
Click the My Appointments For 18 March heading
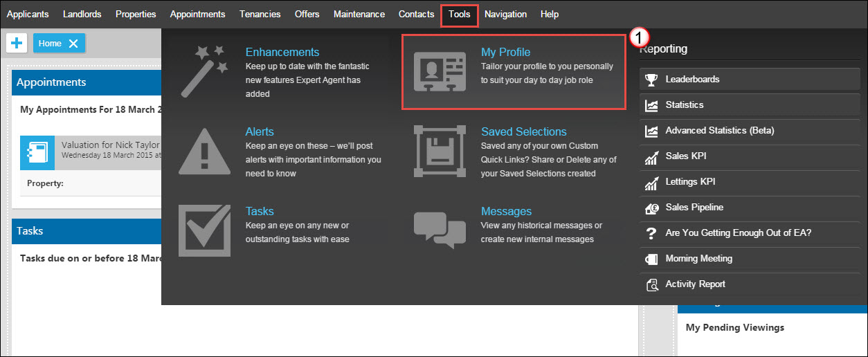tap(91, 109)
